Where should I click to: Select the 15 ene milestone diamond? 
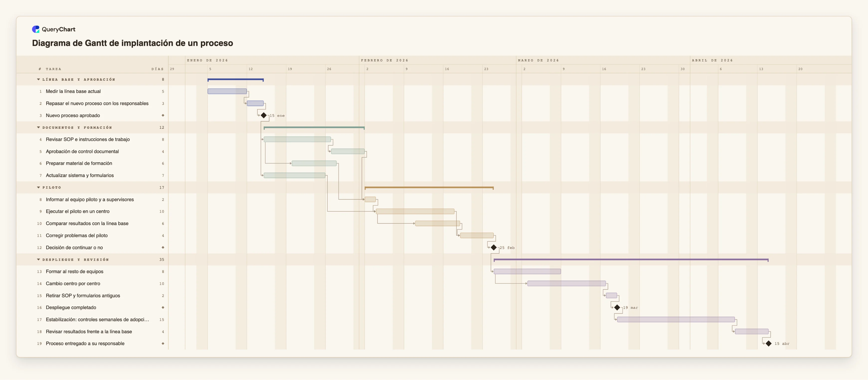[x=263, y=116]
